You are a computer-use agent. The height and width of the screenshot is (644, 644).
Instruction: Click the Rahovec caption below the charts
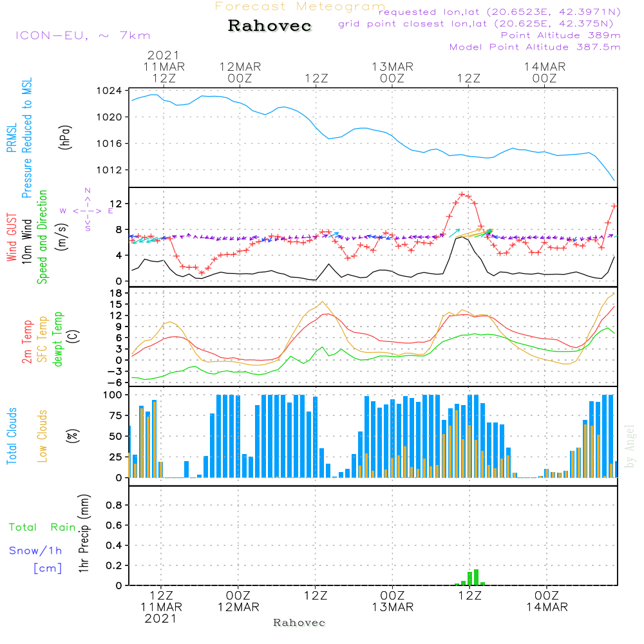299,623
